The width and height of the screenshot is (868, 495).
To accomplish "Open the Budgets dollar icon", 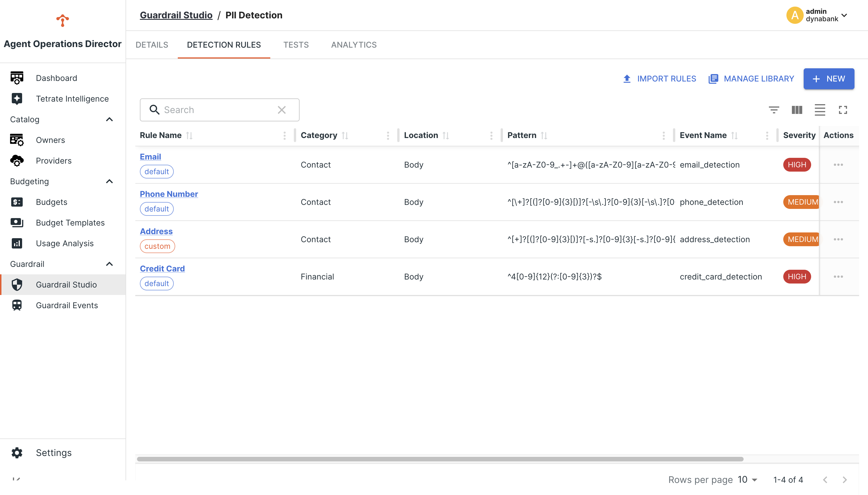I will tap(17, 202).
